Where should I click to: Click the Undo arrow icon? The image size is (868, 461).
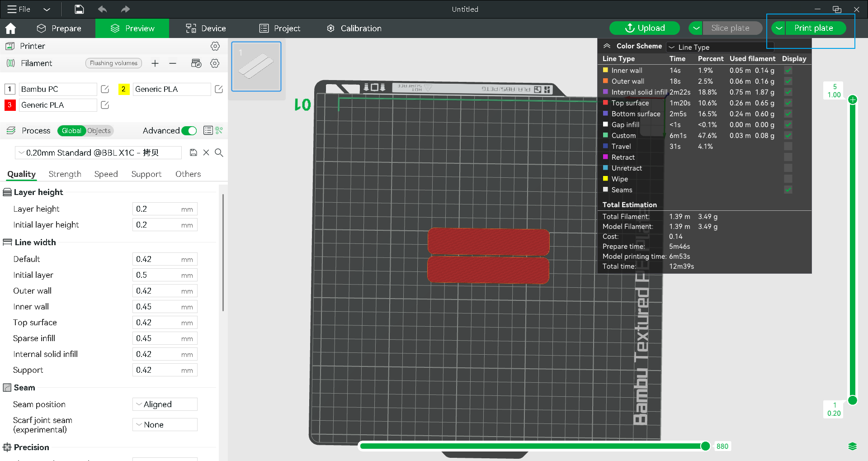pyautogui.click(x=102, y=9)
